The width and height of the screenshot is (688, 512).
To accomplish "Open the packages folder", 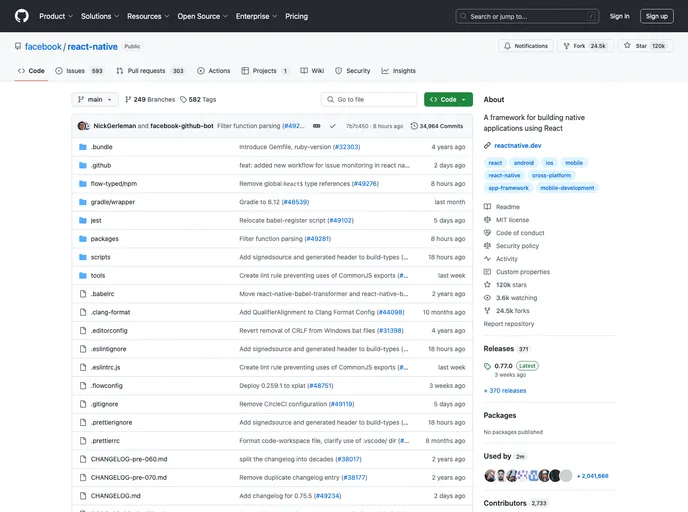I will [104, 239].
